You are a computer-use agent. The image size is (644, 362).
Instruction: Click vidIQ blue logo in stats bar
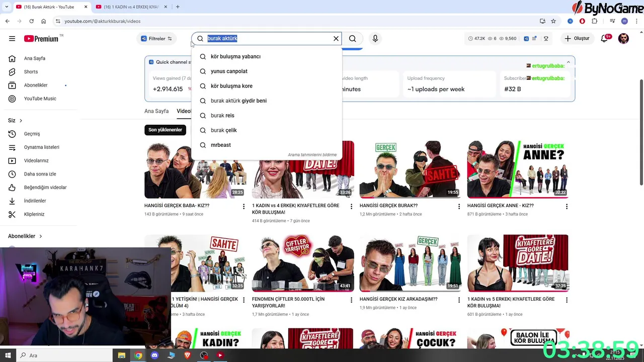[x=526, y=39]
